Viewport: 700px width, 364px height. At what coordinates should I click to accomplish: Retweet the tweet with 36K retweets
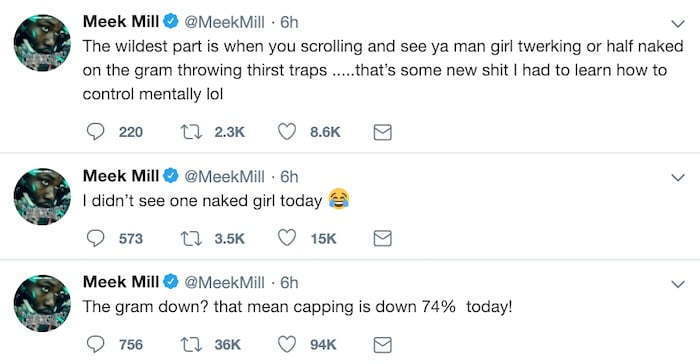click(x=191, y=344)
